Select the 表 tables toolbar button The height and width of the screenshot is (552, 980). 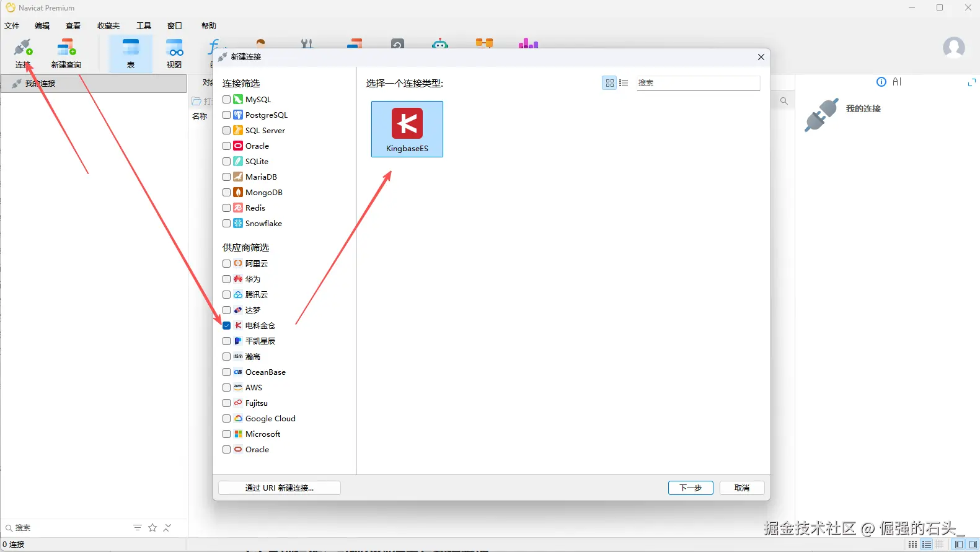tap(131, 53)
